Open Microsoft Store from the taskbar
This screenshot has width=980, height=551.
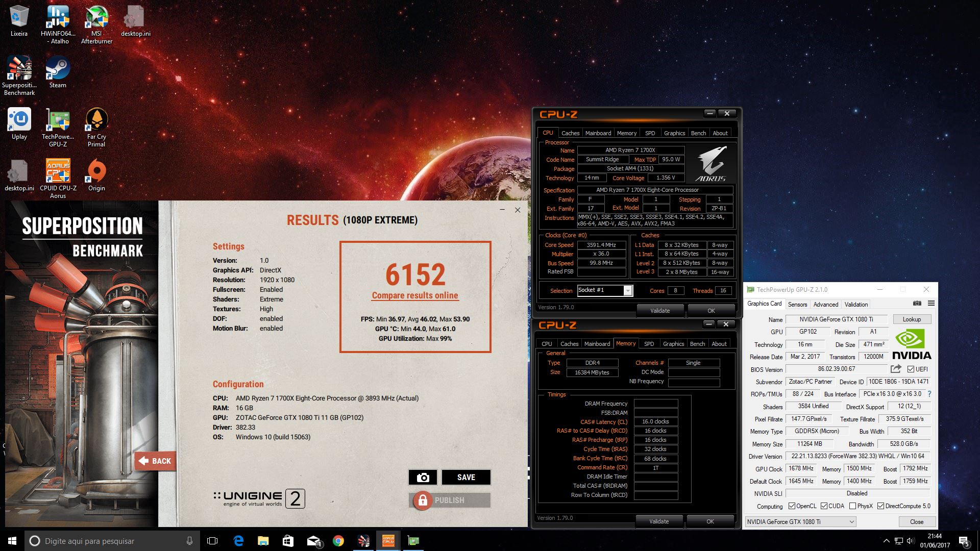[x=288, y=541]
